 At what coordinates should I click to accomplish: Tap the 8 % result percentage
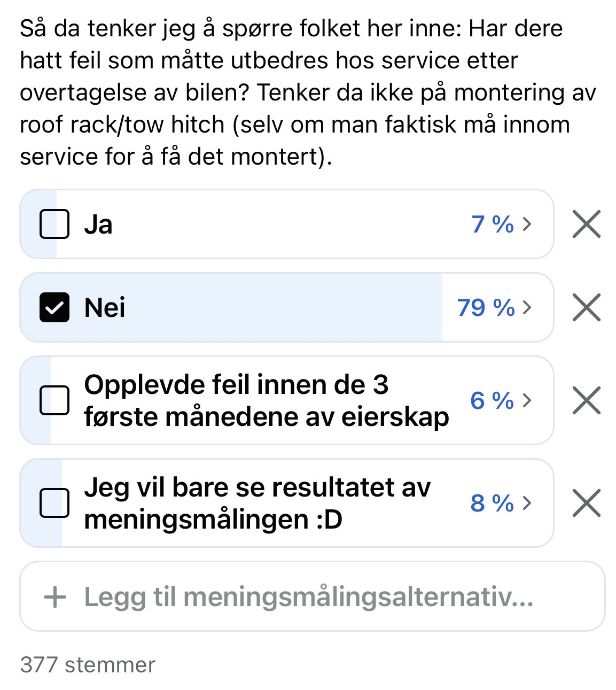coord(492,503)
